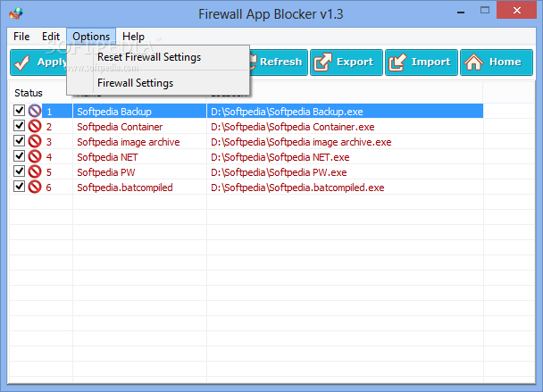Click the Import button label

pos(430,62)
